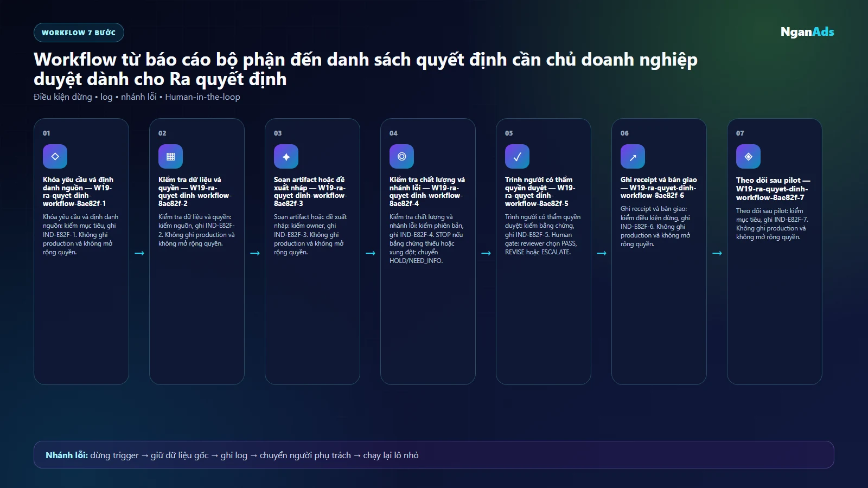
Task: Click the step number 05 label
Action: (x=509, y=133)
